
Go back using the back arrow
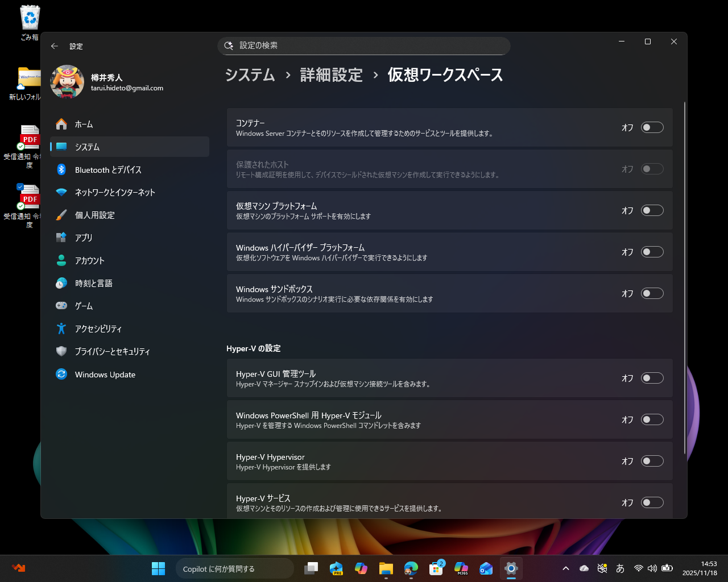pos(55,46)
